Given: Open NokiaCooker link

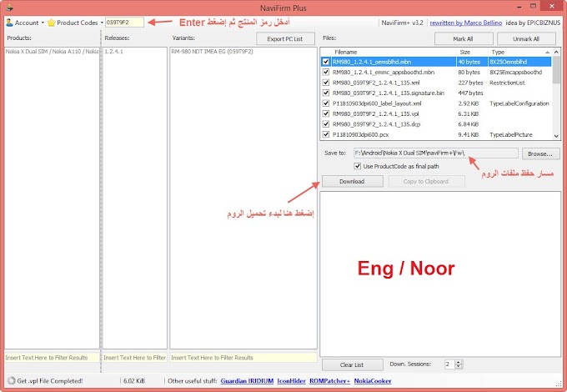Looking at the screenshot, I should [373, 381].
